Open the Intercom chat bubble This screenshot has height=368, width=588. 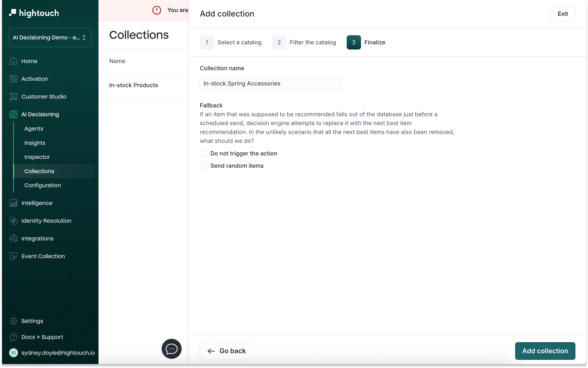click(x=171, y=349)
